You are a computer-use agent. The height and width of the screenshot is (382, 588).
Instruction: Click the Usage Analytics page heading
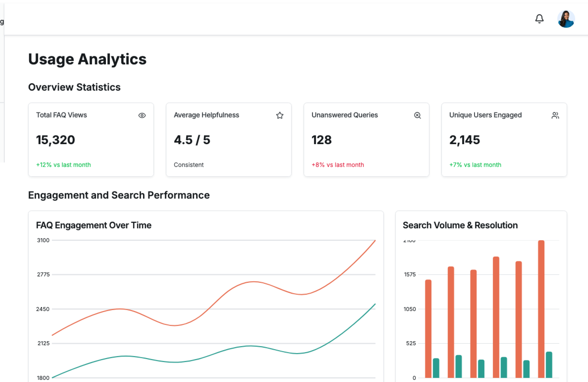87,59
